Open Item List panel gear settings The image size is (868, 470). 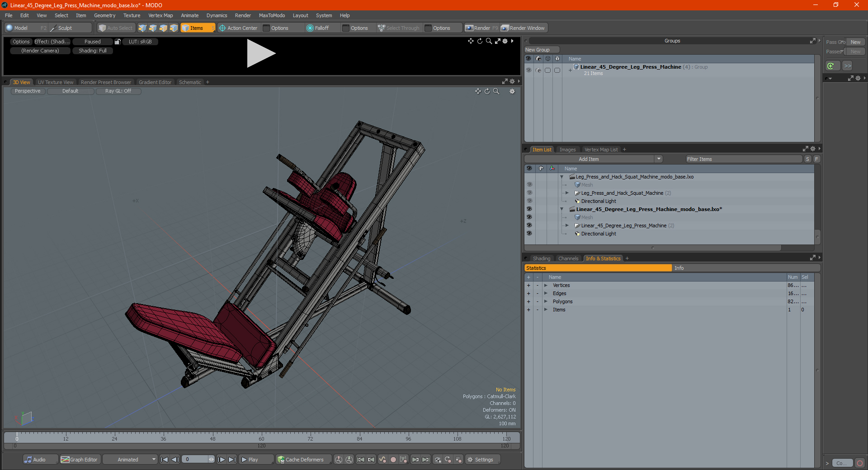tap(813, 149)
